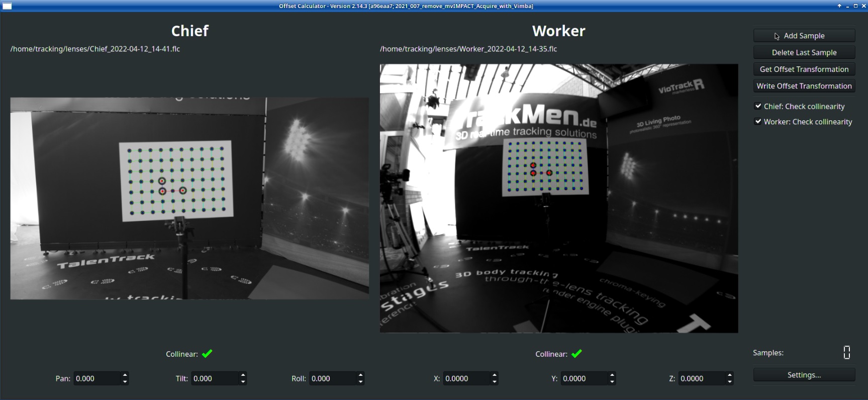The height and width of the screenshot is (400, 868).
Task: Click Write Offset Transformation button
Action: [804, 86]
